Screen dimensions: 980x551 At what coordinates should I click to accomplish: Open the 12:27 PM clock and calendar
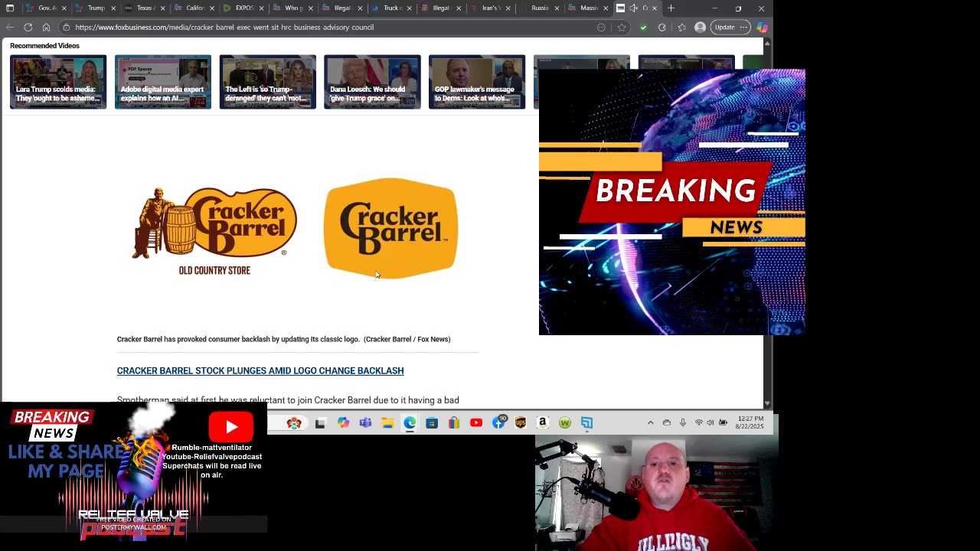point(750,422)
